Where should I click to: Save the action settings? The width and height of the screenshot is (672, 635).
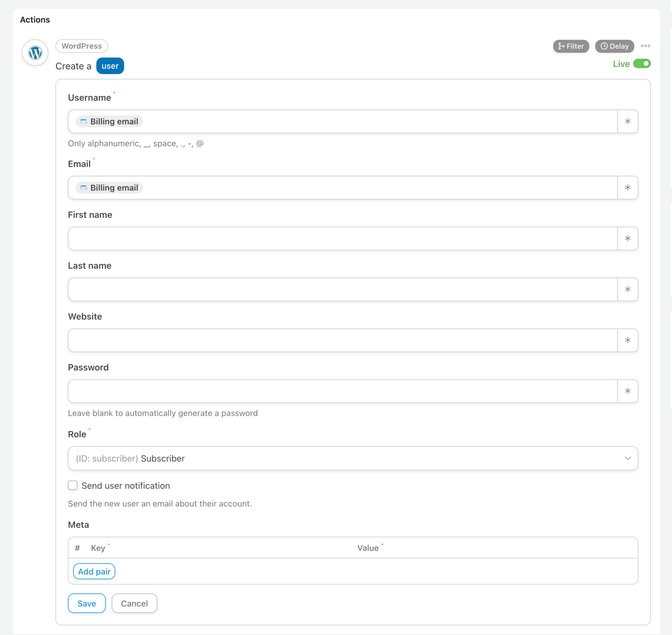pos(87,603)
